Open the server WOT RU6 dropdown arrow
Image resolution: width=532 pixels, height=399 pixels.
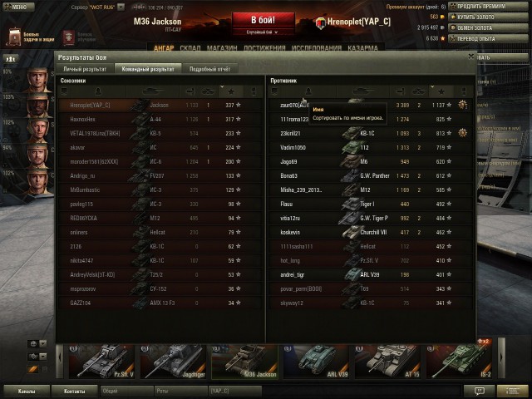tap(121, 7)
